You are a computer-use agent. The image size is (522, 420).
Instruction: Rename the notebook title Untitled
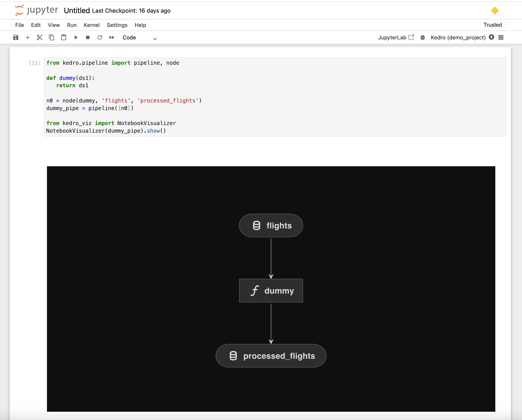(x=77, y=11)
